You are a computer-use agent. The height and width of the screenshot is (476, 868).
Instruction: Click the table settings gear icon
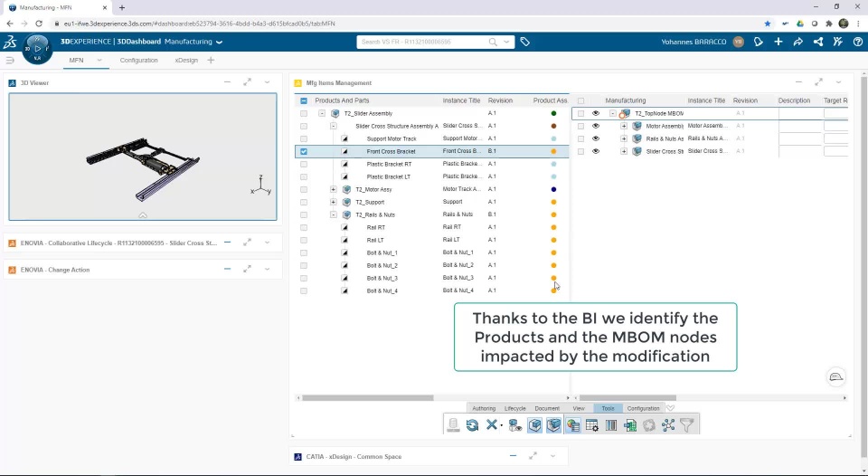[x=591, y=425]
